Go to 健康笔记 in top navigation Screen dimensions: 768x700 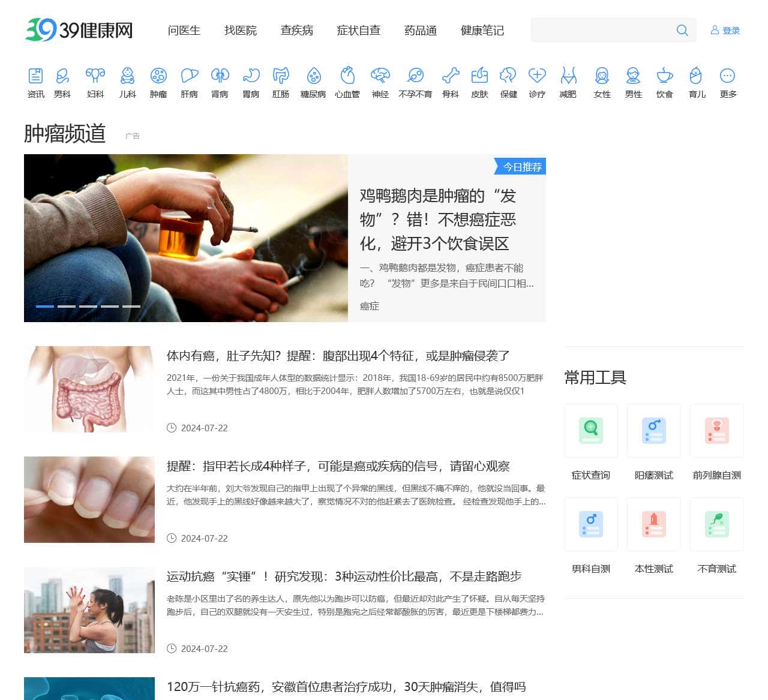click(x=482, y=31)
